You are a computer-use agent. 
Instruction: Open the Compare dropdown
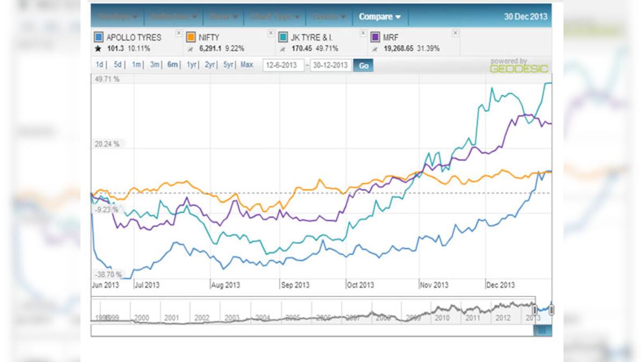point(377,17)
